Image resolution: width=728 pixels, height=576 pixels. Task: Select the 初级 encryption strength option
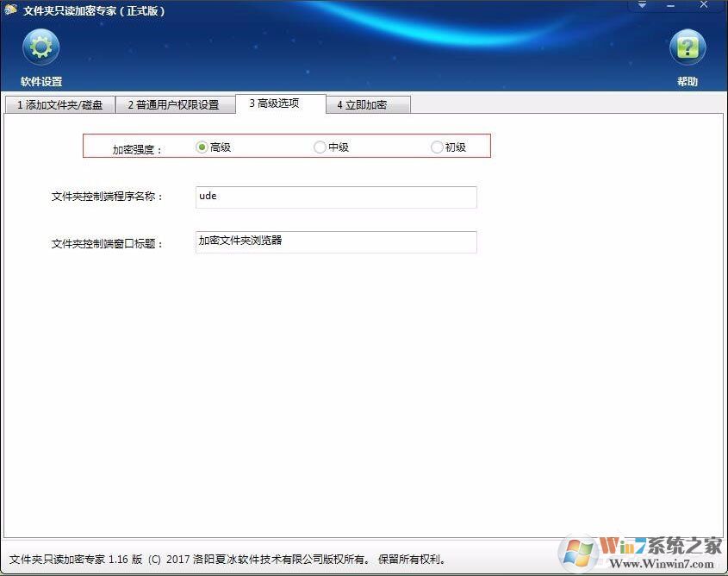[x=437, y=147]
